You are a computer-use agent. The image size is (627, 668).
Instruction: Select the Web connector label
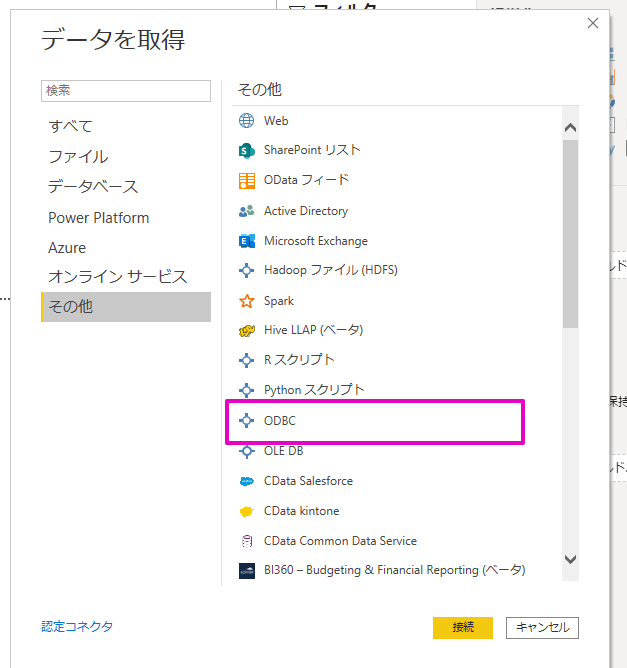coord(276,121)
